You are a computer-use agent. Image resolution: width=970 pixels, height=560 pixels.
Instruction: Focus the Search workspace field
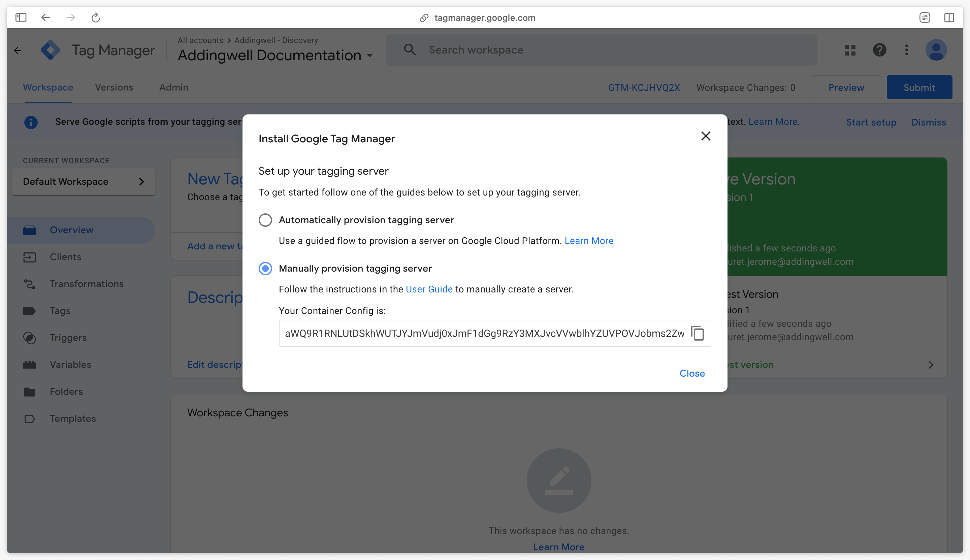(601, 49)
